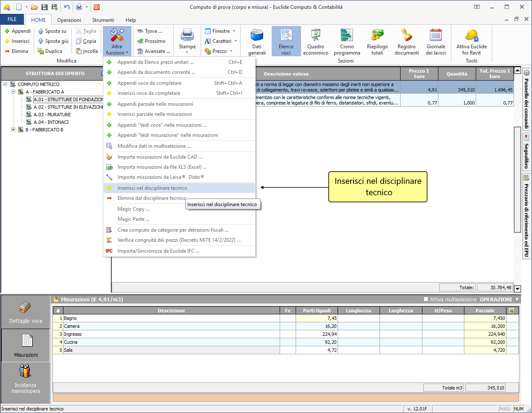Open the Incidenza manodopera panel
532x413 pixels.
pyautogui.click(x=26, y=379)
